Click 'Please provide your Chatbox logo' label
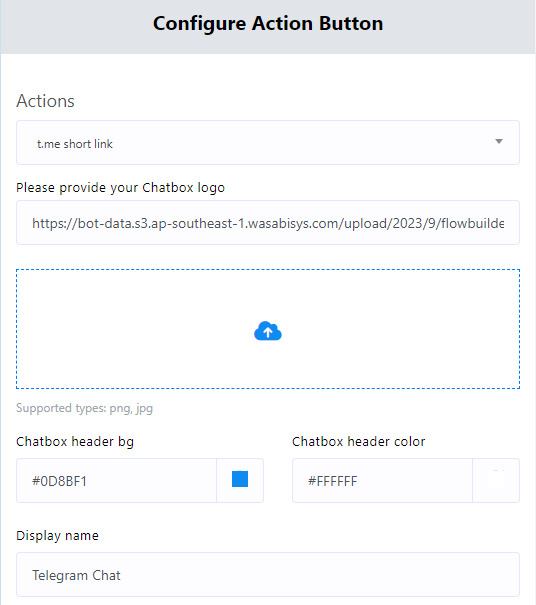 120,188
